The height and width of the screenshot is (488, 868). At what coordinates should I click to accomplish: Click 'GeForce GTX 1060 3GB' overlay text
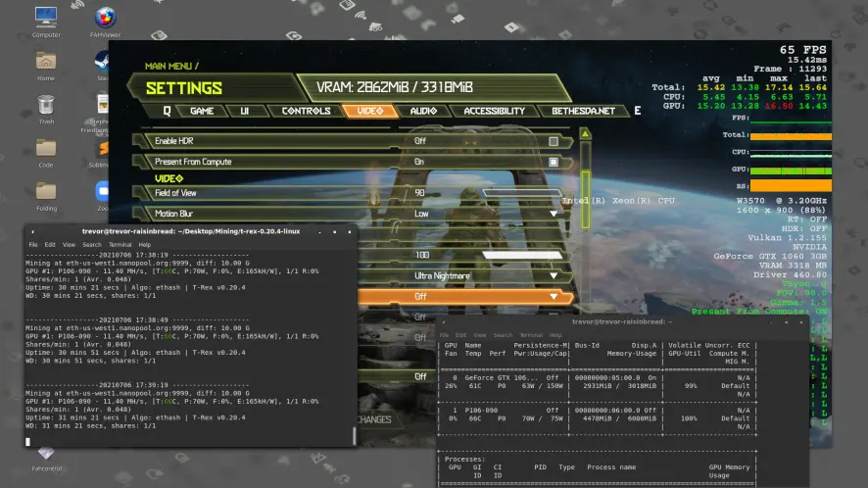tap(770, 256)
